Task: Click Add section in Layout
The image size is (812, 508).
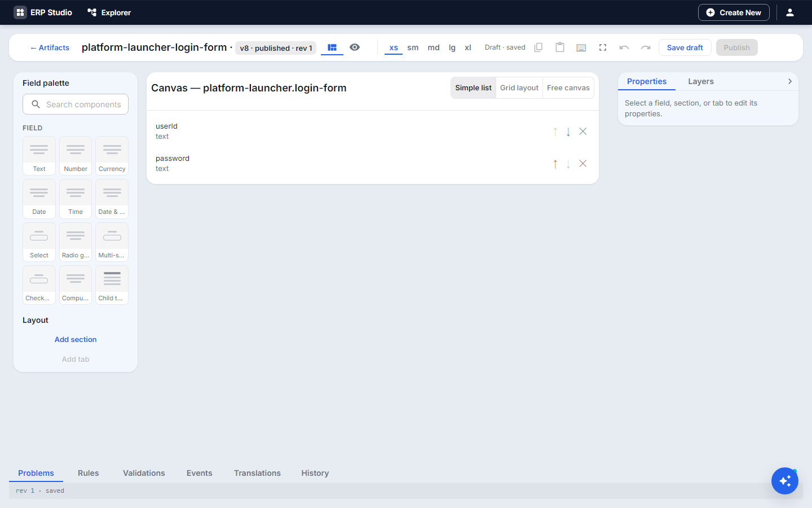Action: point(76,340)
